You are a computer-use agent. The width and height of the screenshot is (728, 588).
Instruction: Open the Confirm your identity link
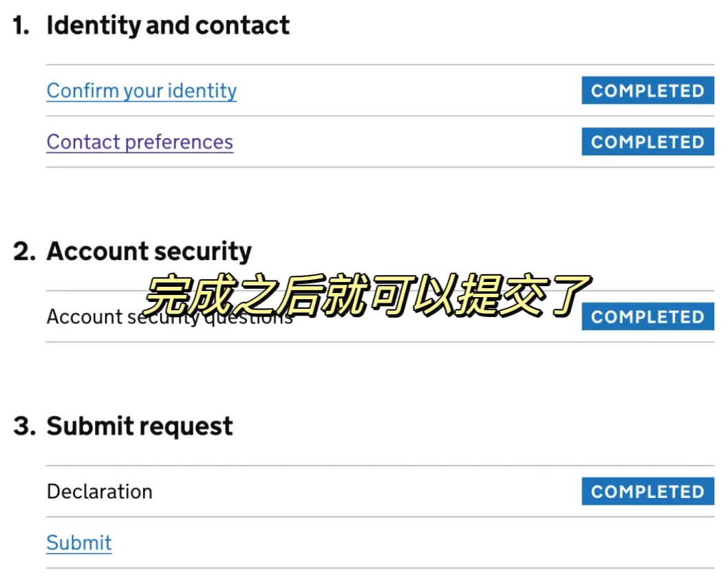pos(142,91)
